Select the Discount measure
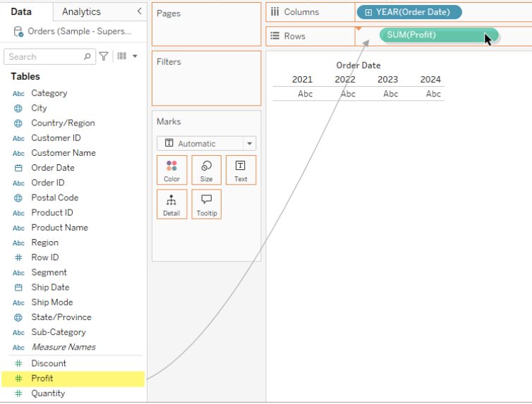Screen dimensions: 532x404 (x=49, y=363)
